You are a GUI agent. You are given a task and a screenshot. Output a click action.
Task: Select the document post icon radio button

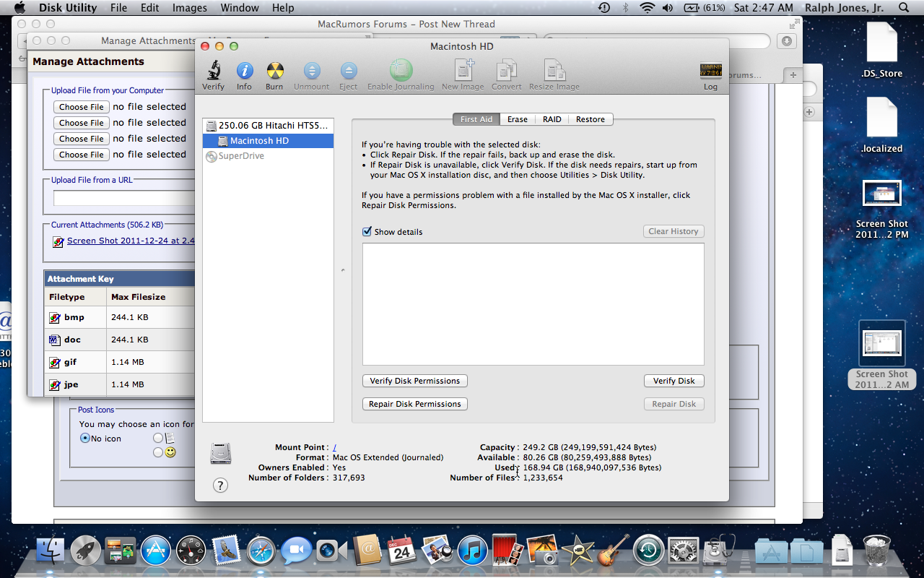point(158,438)
